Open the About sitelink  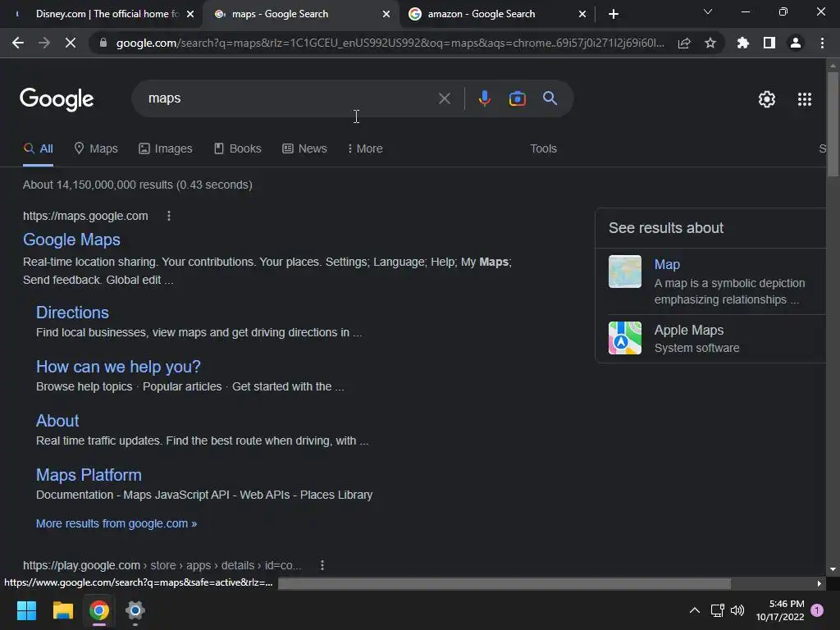(x=57, y=421)
